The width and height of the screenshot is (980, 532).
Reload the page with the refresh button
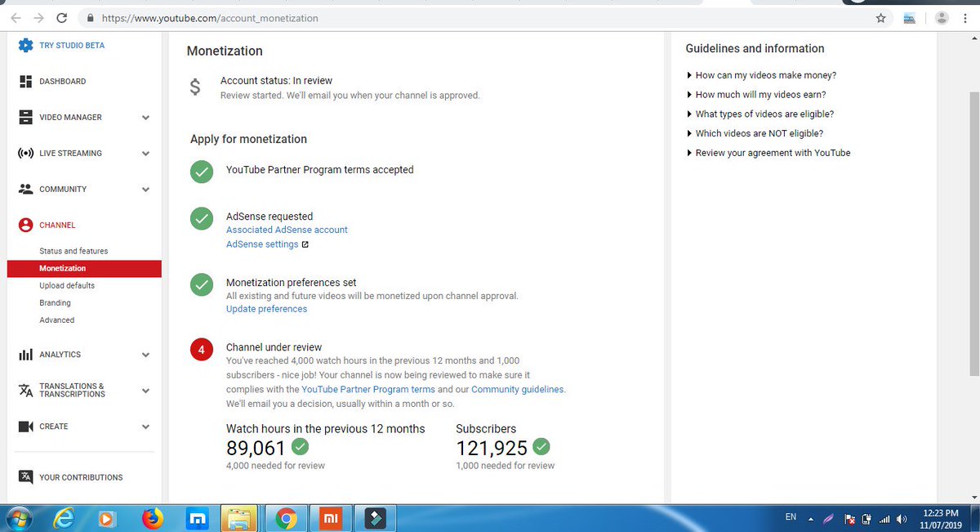click(62, 17)
